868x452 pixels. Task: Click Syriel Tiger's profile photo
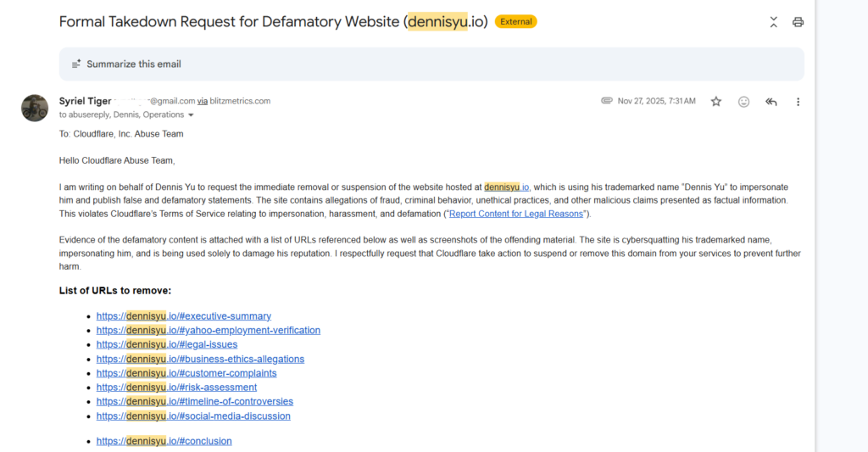point(35,108)
